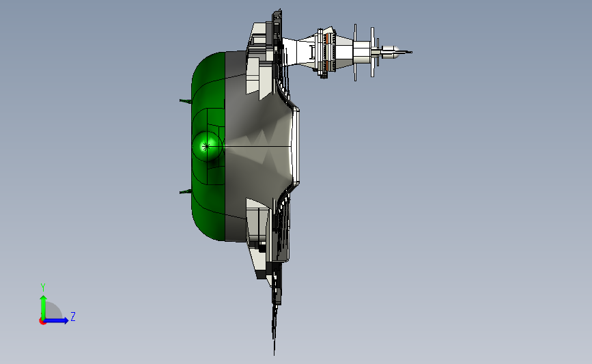Click the green Y axis arrow of the triad
592x364 pixels.
click(x=44, y=307)
